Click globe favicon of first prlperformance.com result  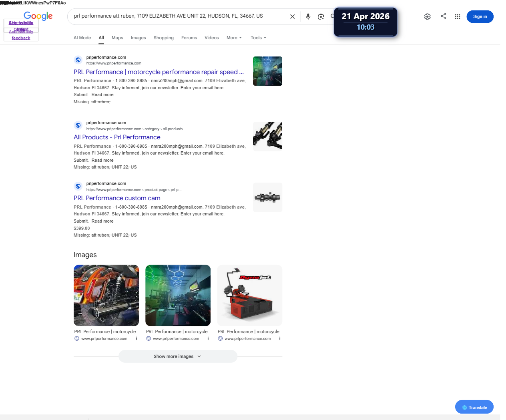(x=78, y=60)
